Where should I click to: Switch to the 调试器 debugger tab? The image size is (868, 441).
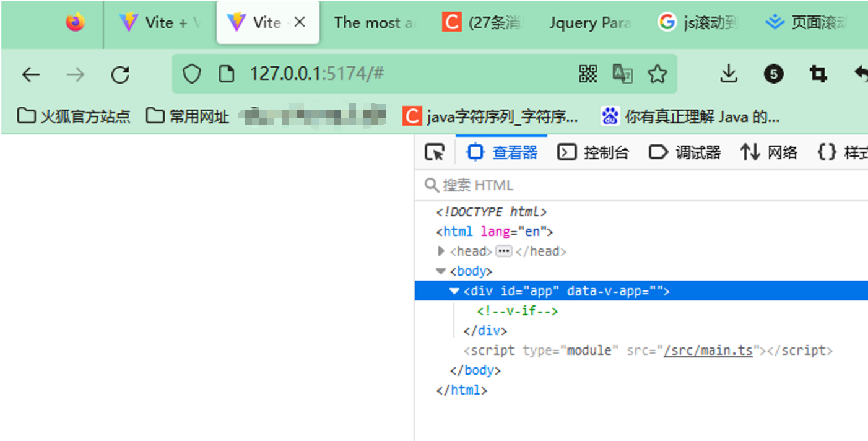click(685, 152)
